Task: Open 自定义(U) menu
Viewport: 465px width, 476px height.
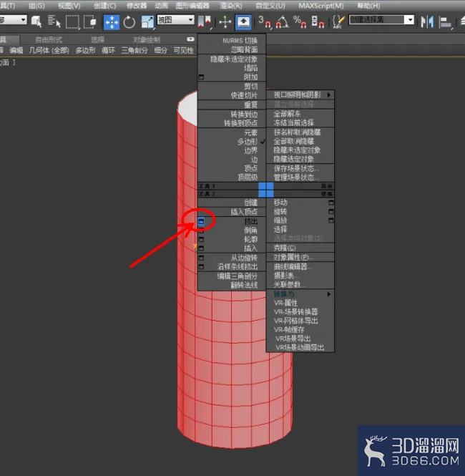Action: (x=270, y=6)
